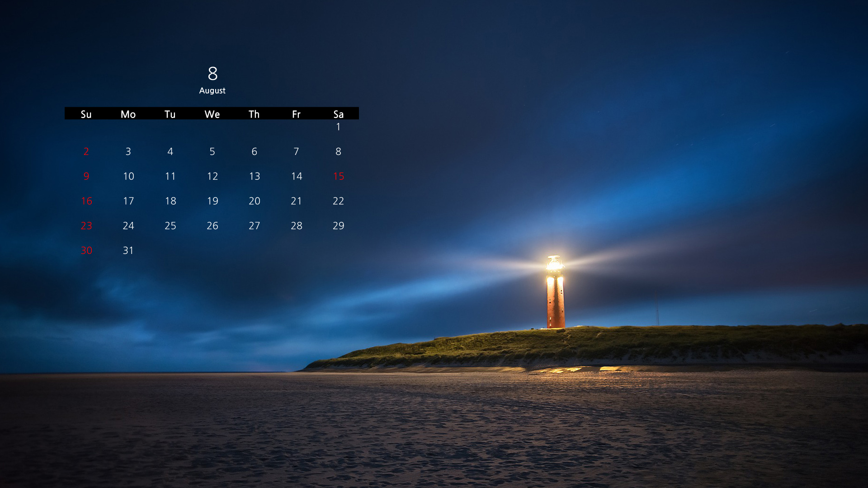Click the Su weekday header
This screenshot has height=488, width=868.
[86, 114]
